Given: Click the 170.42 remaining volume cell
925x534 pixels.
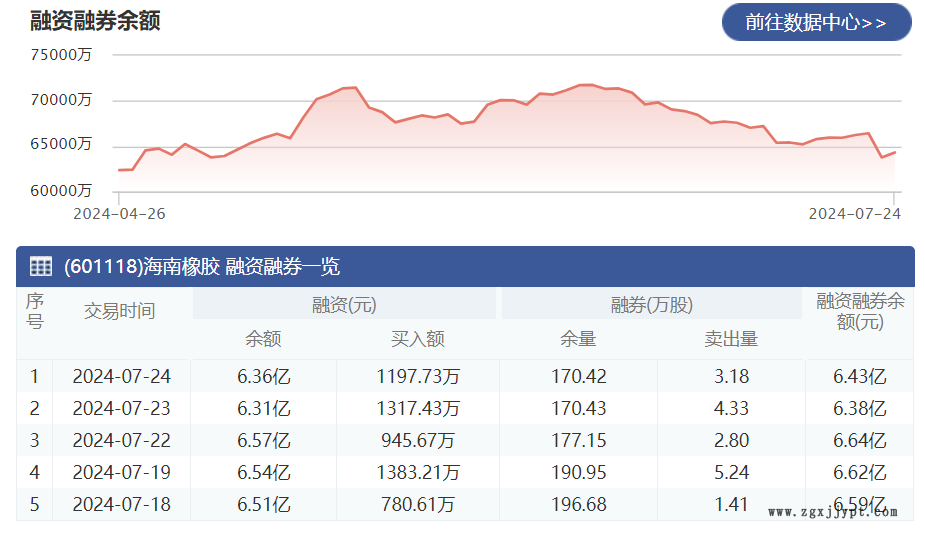Looking at the screenshot, I should point(579,376).
